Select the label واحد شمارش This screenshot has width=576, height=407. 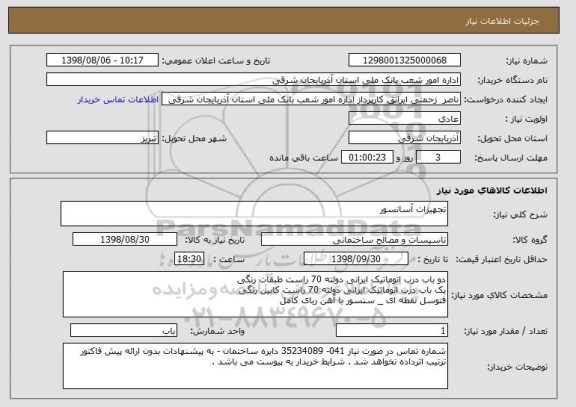coord(217,331)
